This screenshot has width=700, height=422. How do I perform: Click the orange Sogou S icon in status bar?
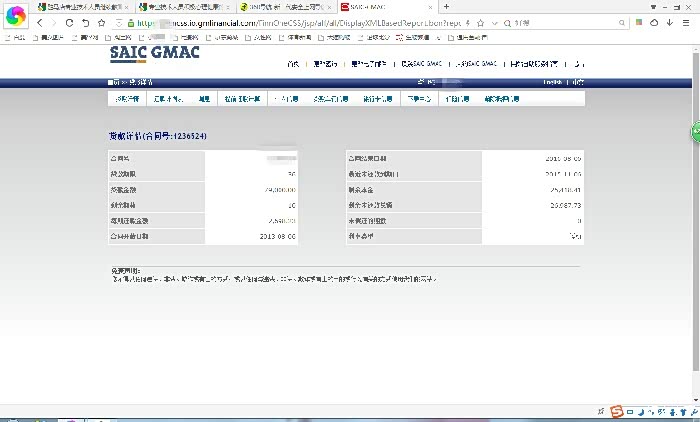pos(617,411)
